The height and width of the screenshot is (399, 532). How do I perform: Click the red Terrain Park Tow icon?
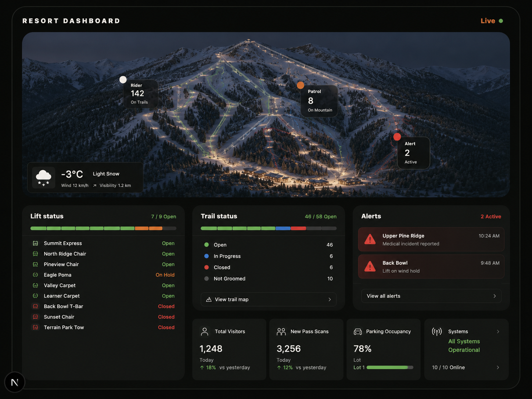point(35,327)
